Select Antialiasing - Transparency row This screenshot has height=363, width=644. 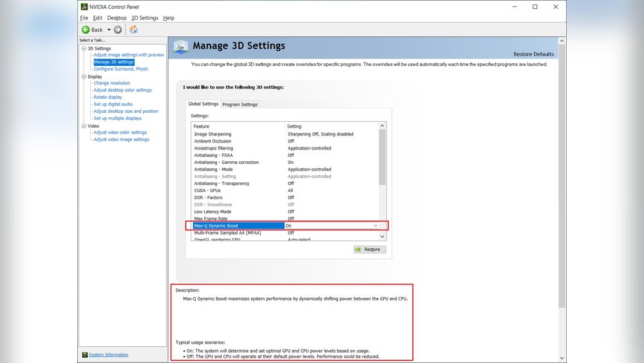tap(285, 183)
